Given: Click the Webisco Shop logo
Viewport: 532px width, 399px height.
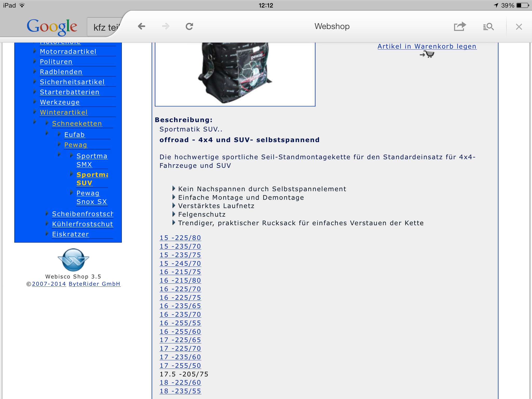Looking at the screenshot, I should pos(74,260).
